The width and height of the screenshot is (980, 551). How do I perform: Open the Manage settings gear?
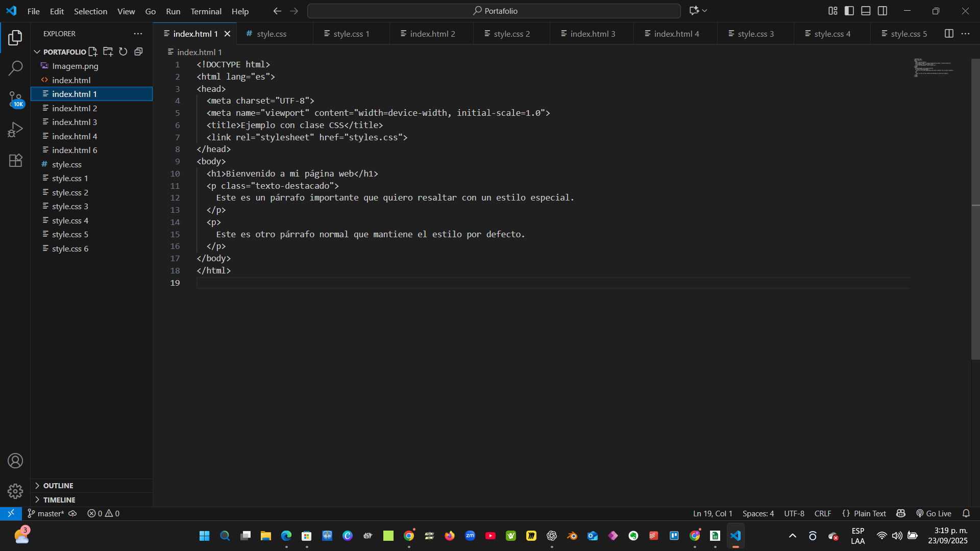coord(15,491)
